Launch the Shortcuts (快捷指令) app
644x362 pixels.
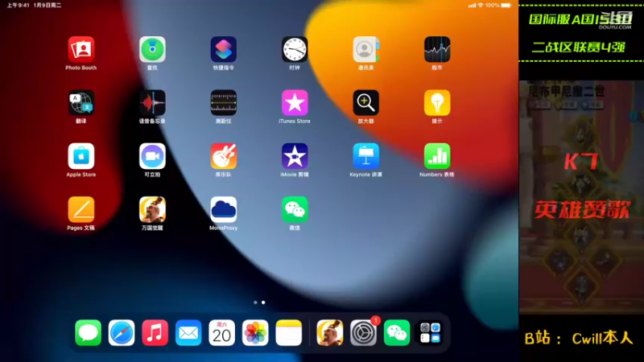point(224,49)
